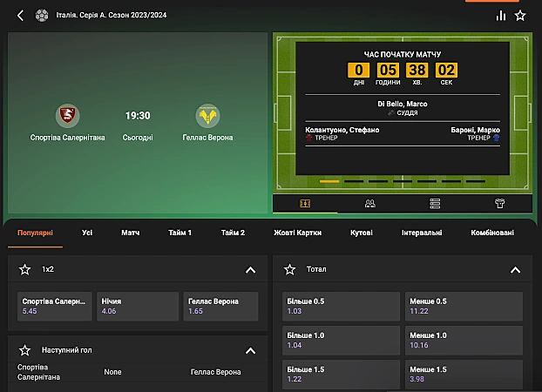The width and height of the screenshot is (542, 392).
Task: Open the standings table icon tab
Action: (435, 203)
